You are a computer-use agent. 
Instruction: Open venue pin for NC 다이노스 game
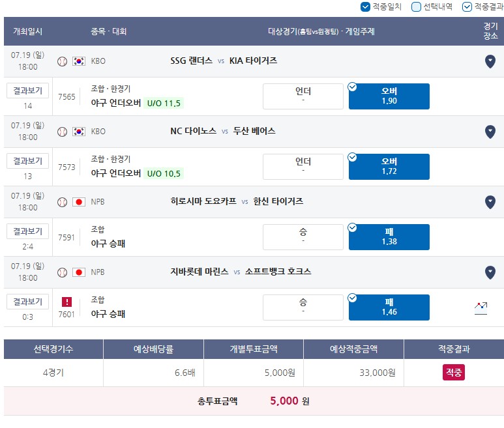pos(490,132)
